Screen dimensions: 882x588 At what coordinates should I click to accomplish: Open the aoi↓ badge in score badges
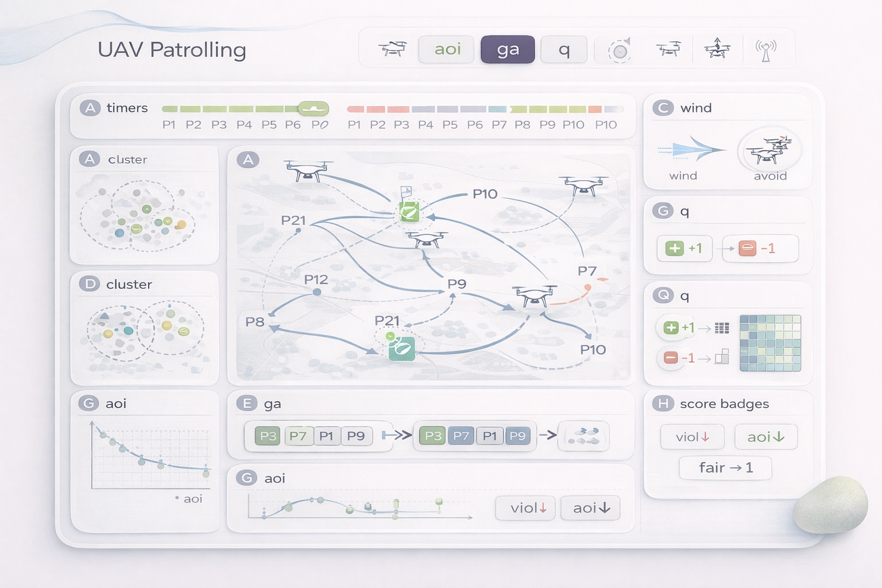tap(765, 437)
